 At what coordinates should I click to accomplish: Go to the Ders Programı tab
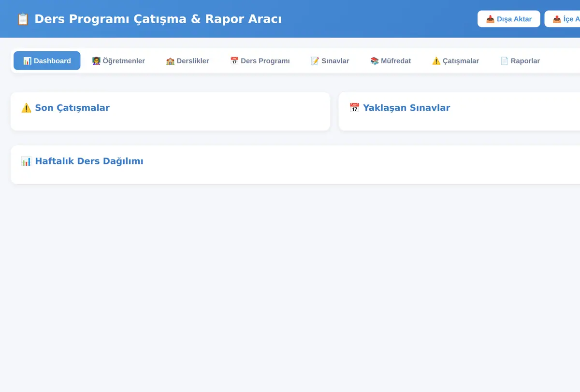[x=260, y=61]
